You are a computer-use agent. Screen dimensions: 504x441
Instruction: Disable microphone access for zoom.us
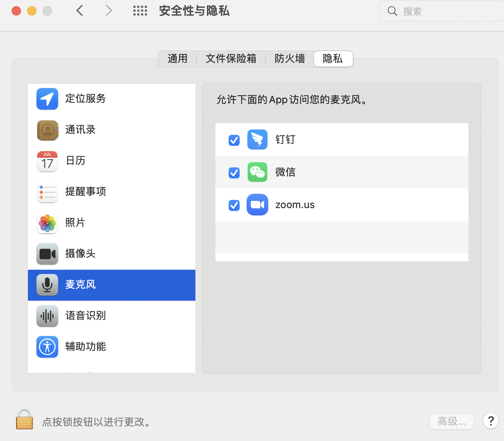click(234, 205)
